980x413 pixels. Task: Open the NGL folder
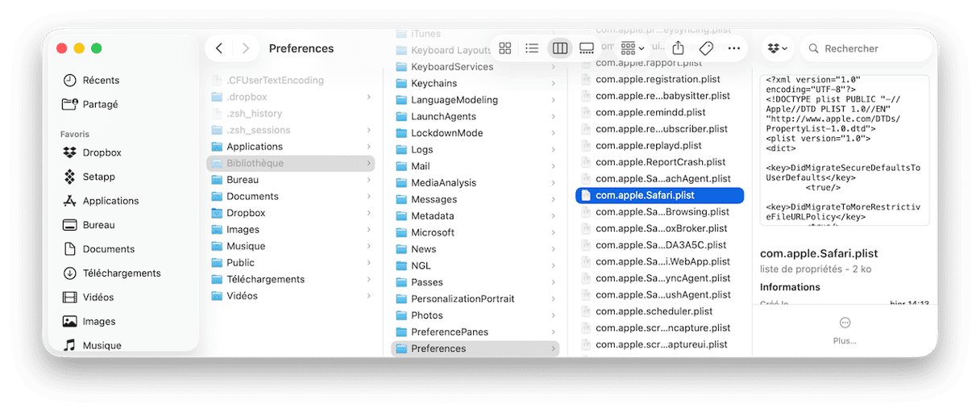[421, 265]
